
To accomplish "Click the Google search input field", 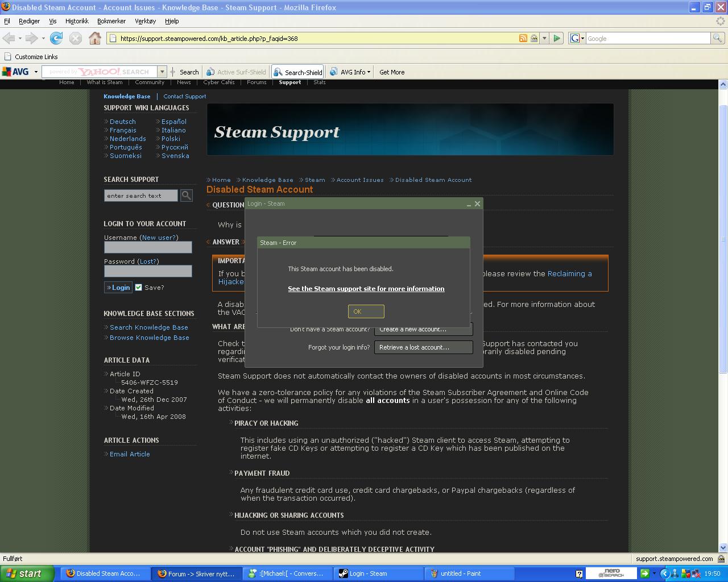I will tap(648, 38).
